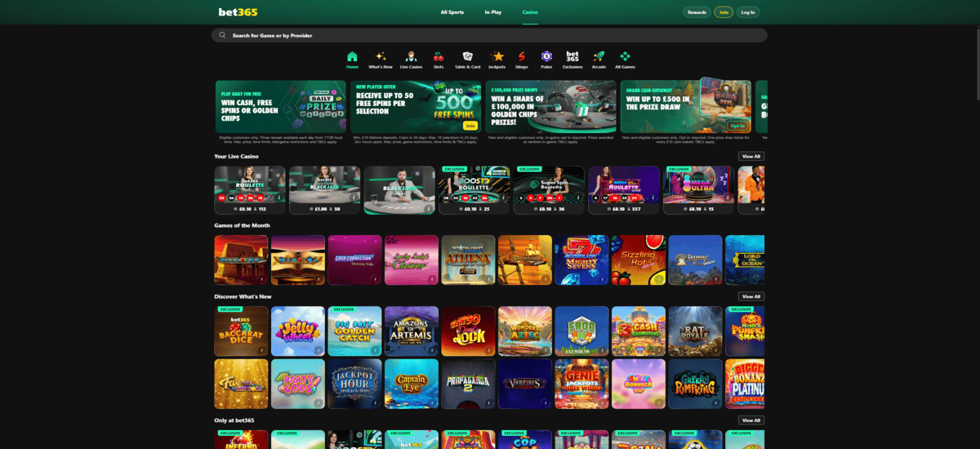The image size is (980, 449).
Task: Show info for Jelly Wheel game
Action: [318, 349]
